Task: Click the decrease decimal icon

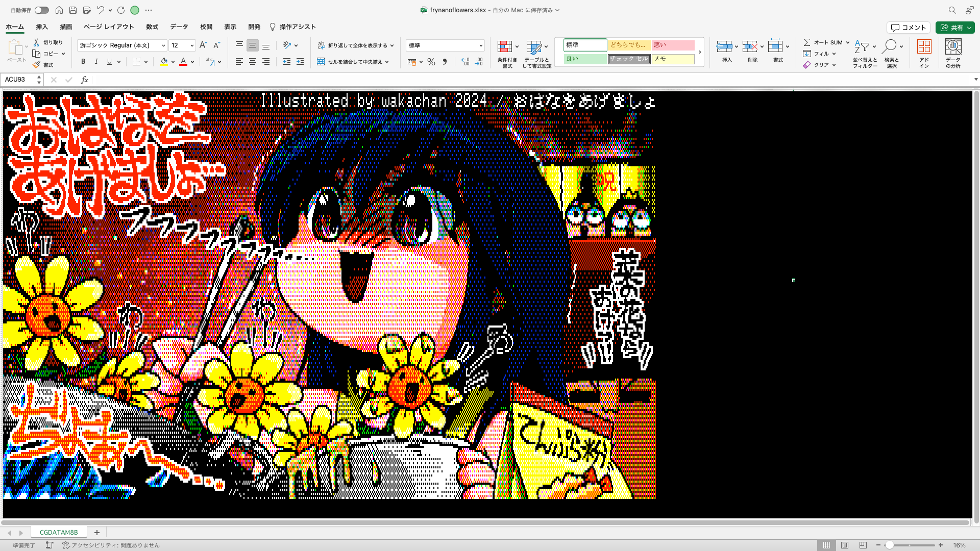Action: (x=478, y=62)
